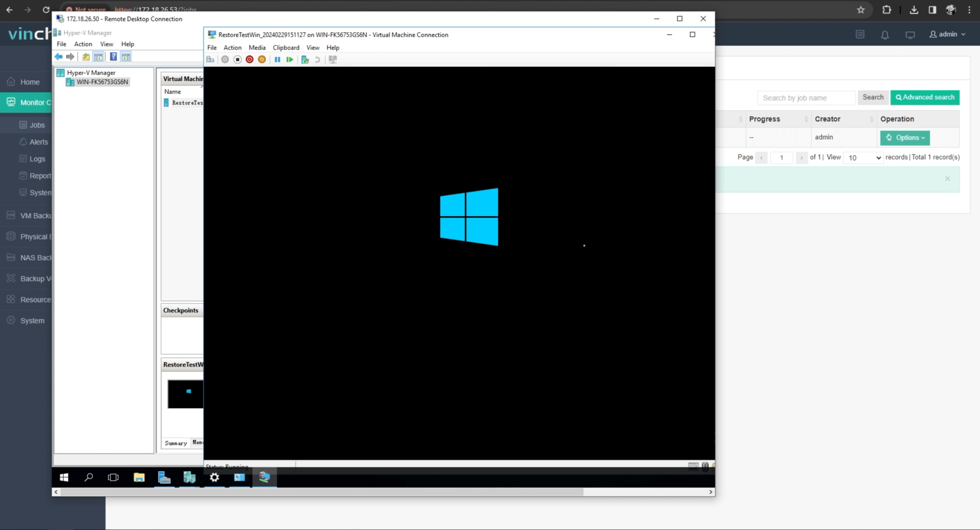The image size is (980, 530).
Task: Bookmark the page with Chrome star icon
Action: tap(861, 10)
